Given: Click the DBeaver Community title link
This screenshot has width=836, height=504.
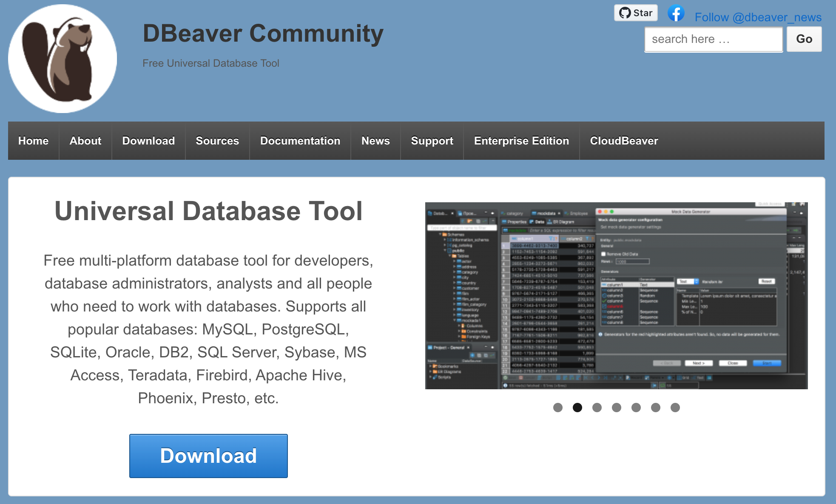Looking at the screenshot, I should (x=263, y=34).
